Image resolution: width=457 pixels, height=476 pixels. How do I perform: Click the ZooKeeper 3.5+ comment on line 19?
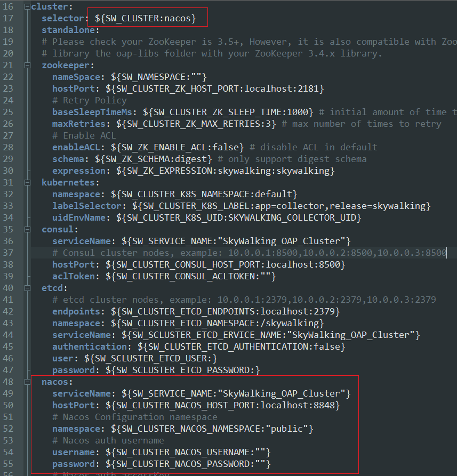[250, 42]
